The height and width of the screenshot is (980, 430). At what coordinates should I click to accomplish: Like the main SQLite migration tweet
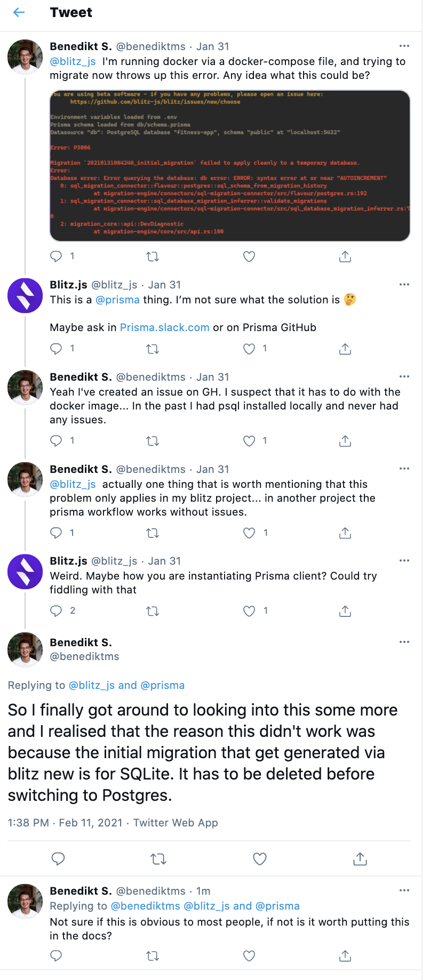click(x=259, y=858)
